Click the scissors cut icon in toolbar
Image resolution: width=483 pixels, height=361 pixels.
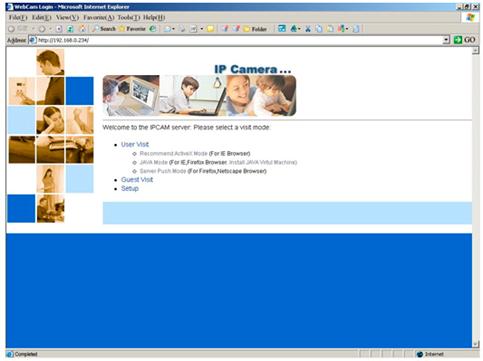click(308, 29)
